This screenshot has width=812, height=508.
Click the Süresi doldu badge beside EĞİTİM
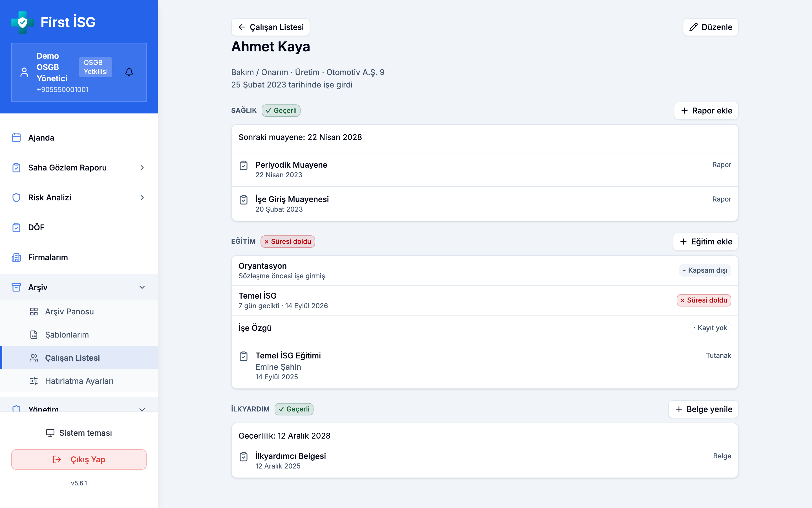[x=288, y=242]
